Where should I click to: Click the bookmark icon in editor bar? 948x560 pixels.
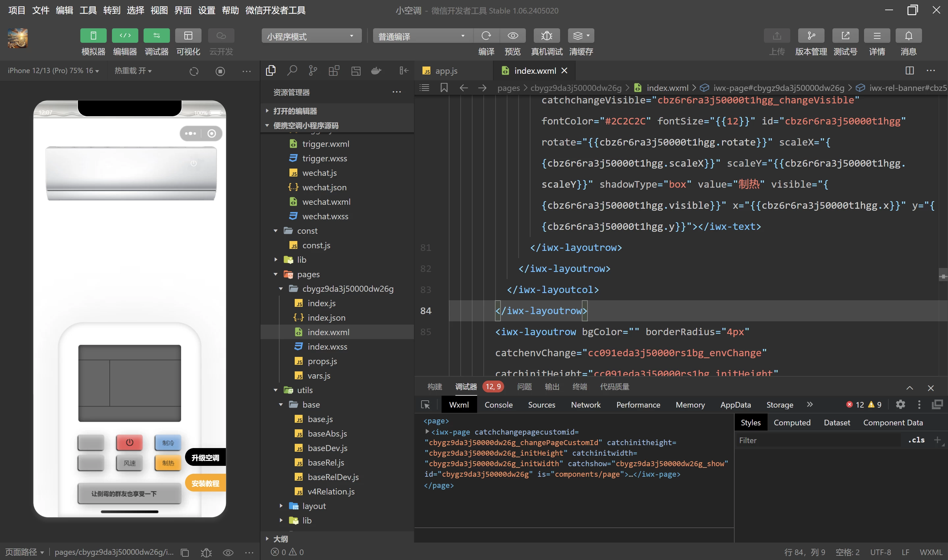point(444,88)
